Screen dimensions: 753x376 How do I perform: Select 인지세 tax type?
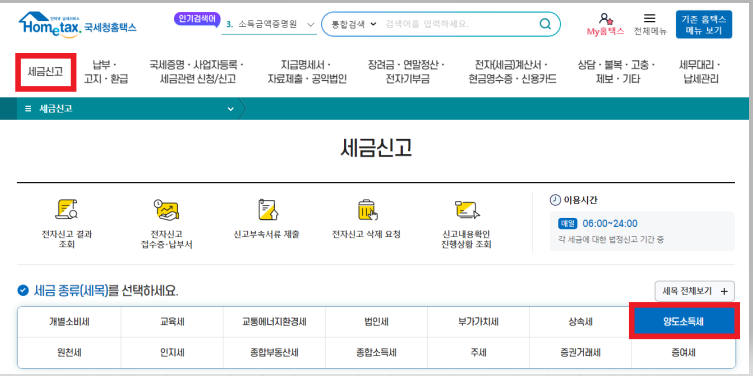[x=172, y=353]
